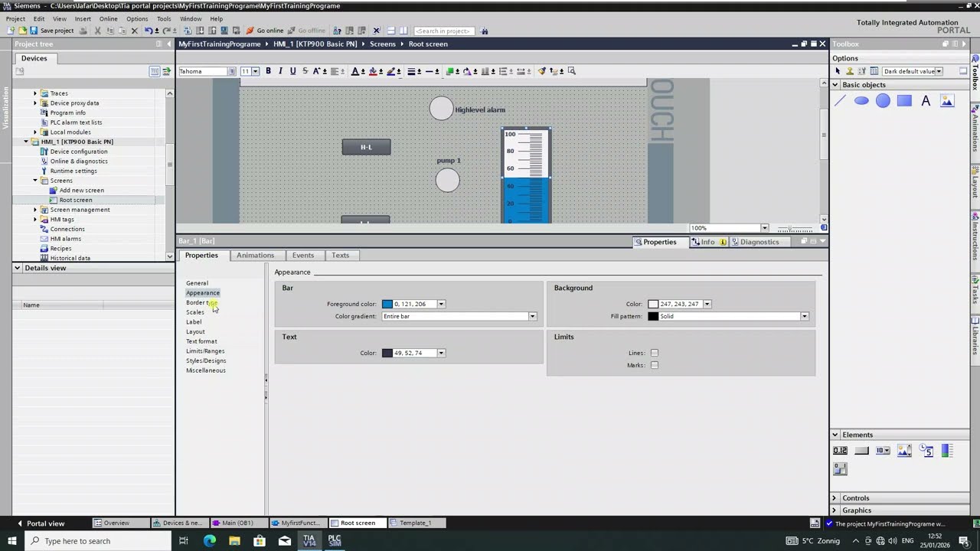Click the Background color swatch
Screen dimensions: 980x551
point(653,304)
